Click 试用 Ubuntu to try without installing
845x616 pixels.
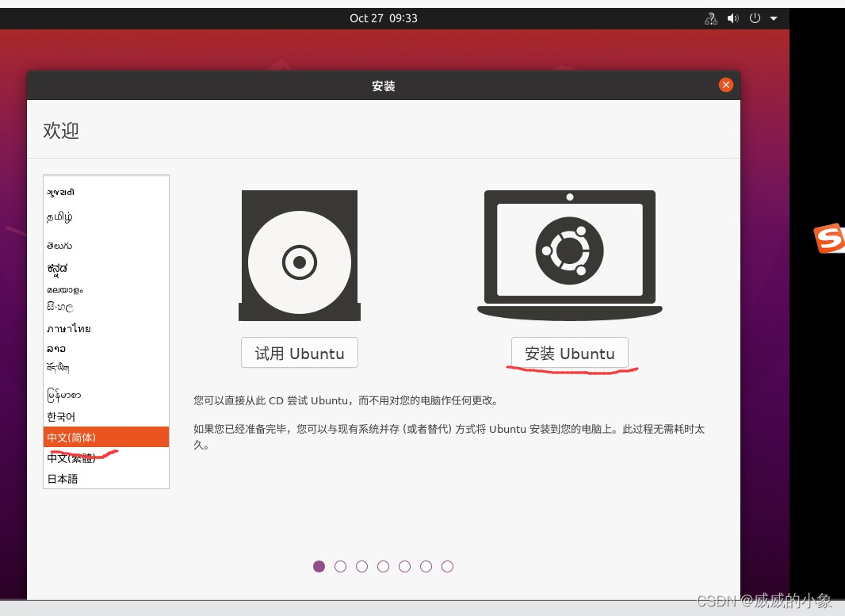point(299,352)
